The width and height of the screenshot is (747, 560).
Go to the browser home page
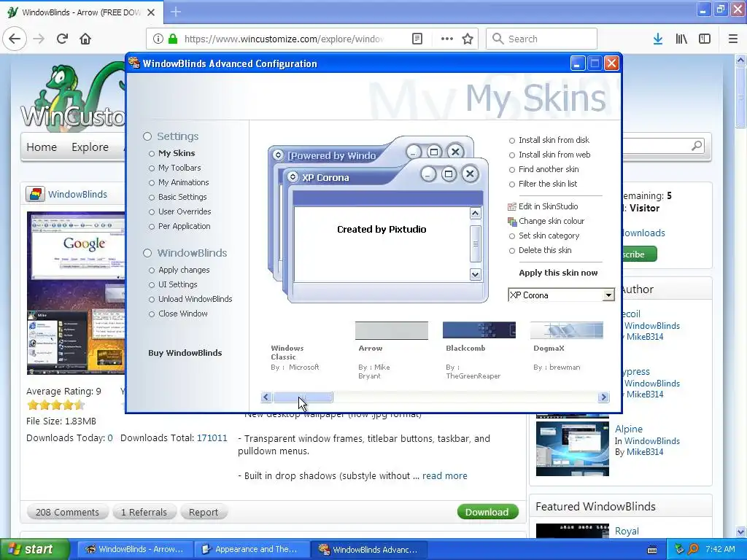pyautogui.click(x=85, y=39)
